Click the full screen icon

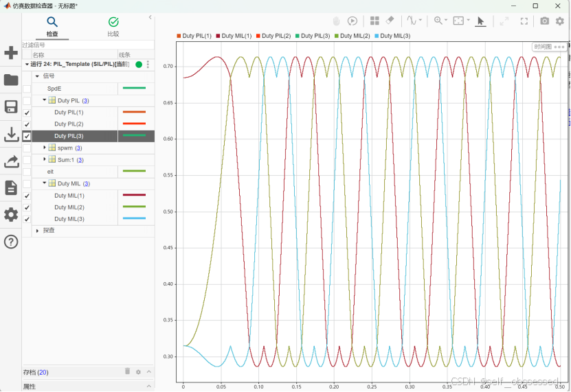coord(524,21)
